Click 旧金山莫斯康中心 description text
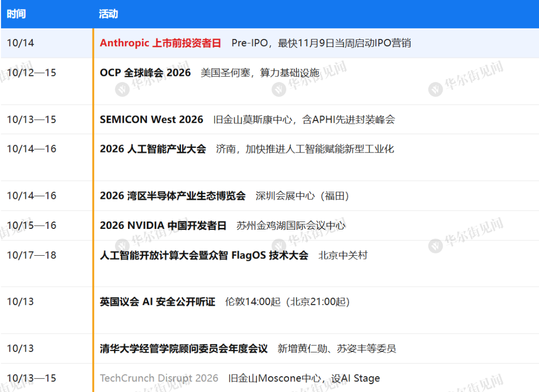The height and width of the screenshot is (392, 539). click(304, 119)
